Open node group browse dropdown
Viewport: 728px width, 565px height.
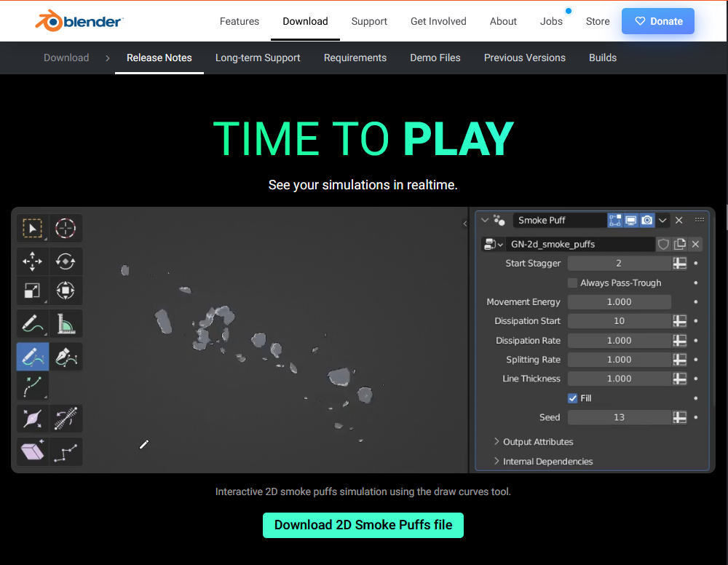[x=494, y=244]
